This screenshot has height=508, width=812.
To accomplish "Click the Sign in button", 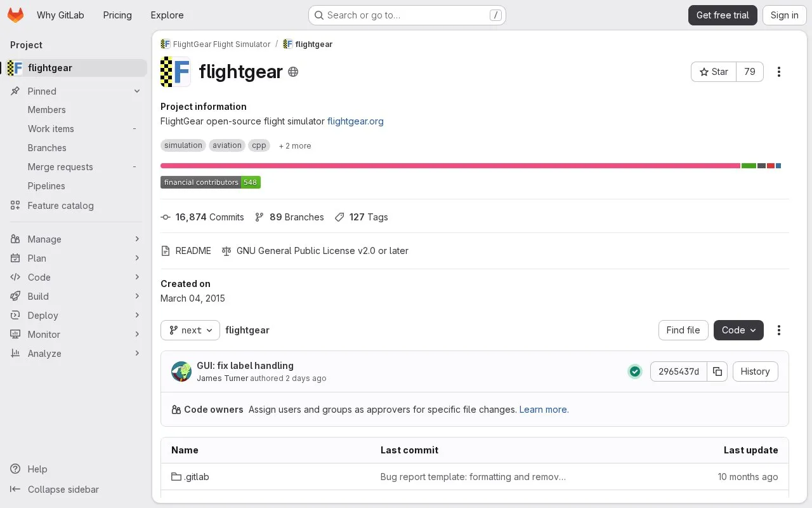I will pyautogui.click(x=785, y=15).
